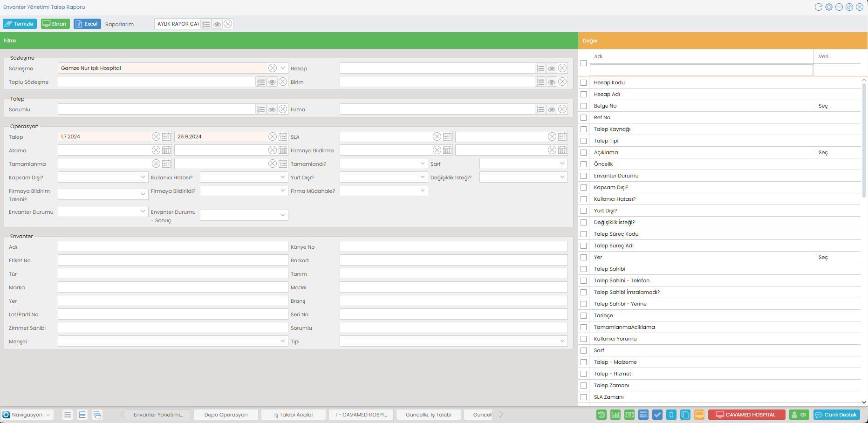
Task: Open the list icon next to AYLIK RAPOR
Action: point(206,24)
